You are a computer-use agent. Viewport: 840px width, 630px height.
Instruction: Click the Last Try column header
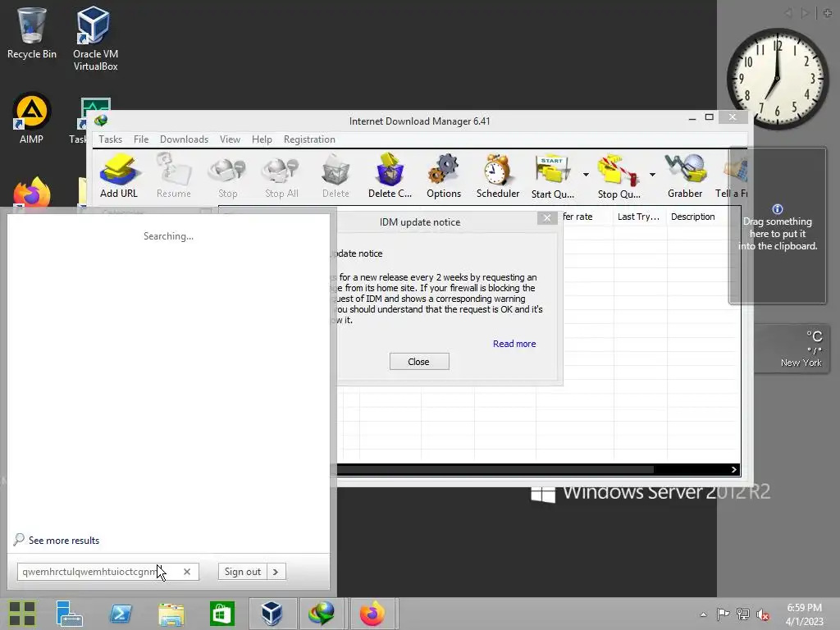[x=638, y=217]
